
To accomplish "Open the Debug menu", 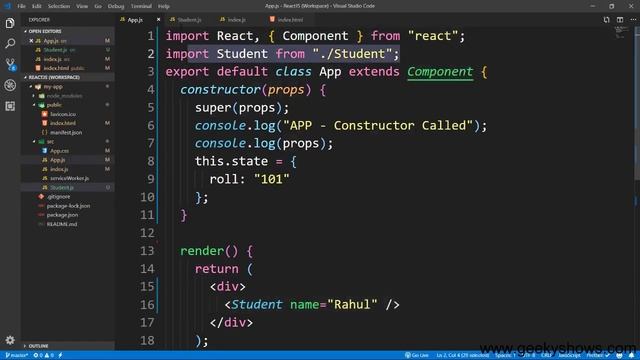I will coord(116,6).
